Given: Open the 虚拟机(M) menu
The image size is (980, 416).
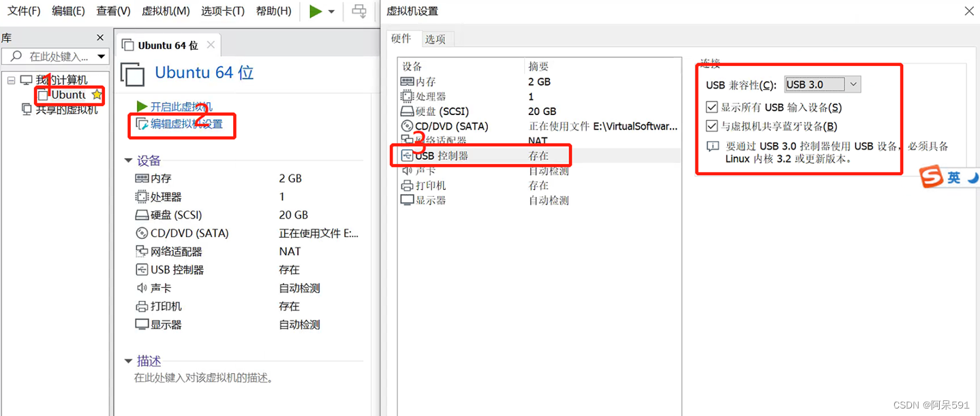Looking at the screenshot, I should [166, 12].
